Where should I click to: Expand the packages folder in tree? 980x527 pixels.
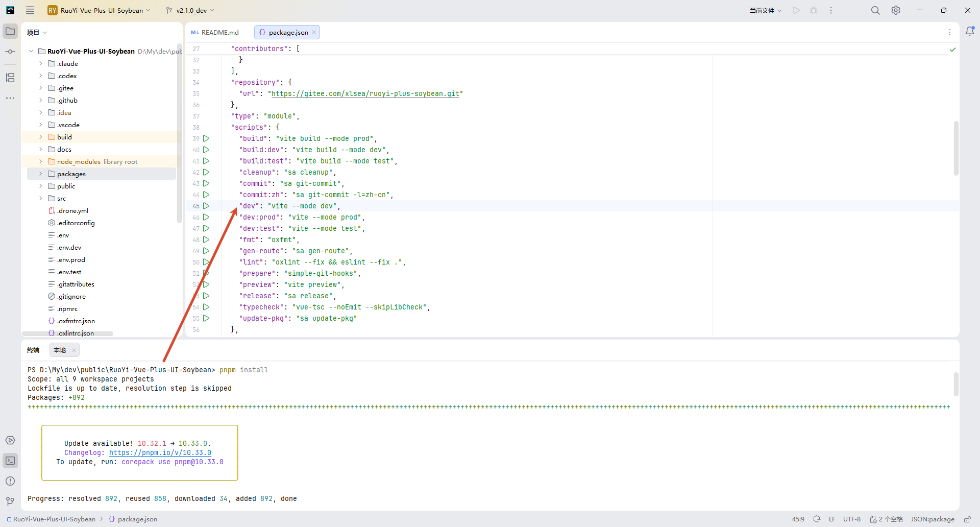tap(41, 174)
